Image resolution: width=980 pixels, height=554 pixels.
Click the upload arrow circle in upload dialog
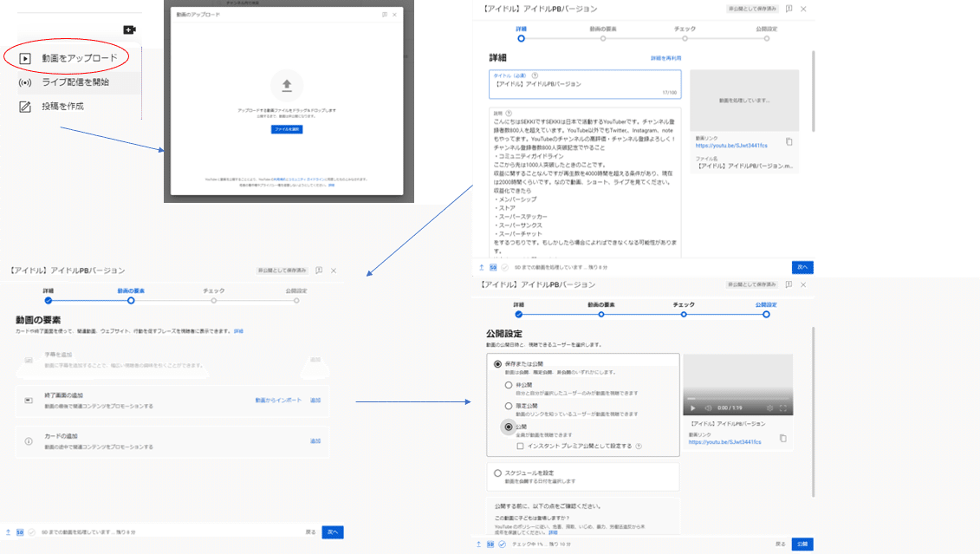point(287,85)
